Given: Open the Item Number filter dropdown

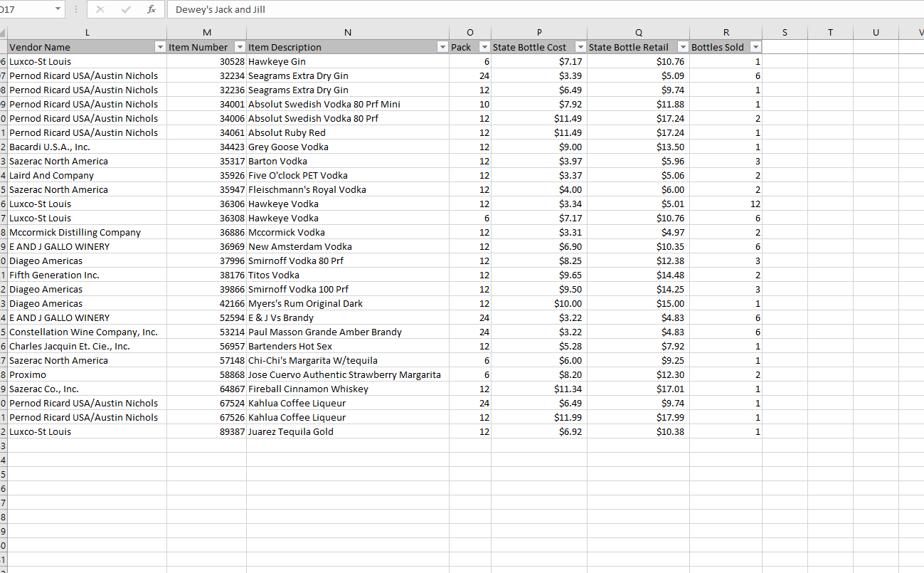Looking at the screenshot, I should [240, 47].
